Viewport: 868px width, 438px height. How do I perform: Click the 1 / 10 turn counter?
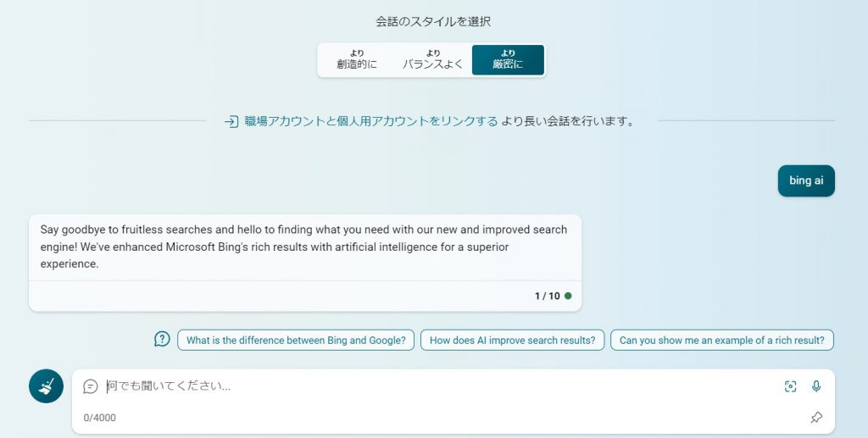point(547,296)
